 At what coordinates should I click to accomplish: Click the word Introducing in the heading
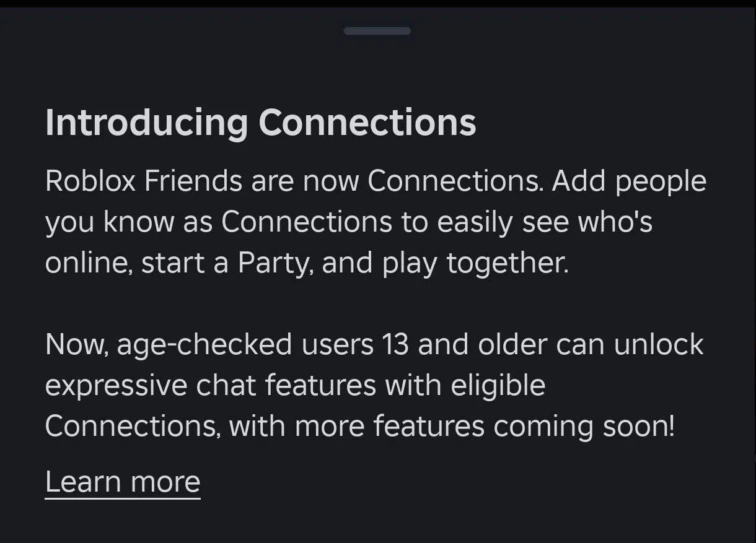pos(146,122)
